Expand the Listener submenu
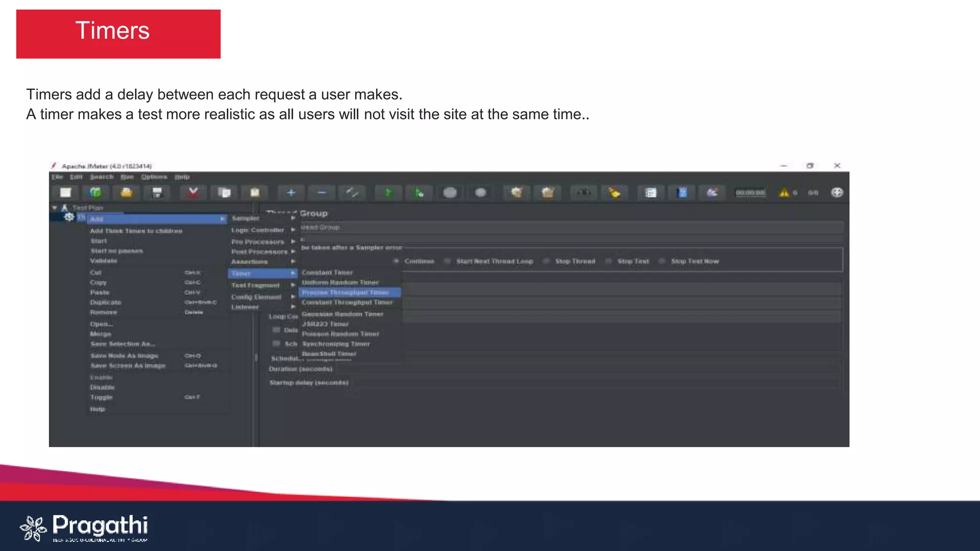The width and height of the screenshot is (980, 551). [x=263, y=307]
